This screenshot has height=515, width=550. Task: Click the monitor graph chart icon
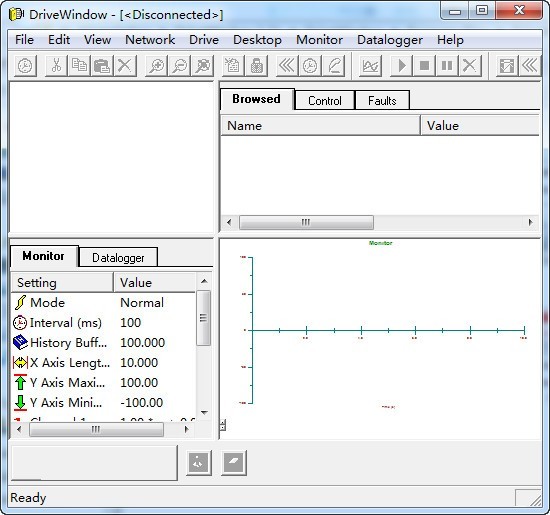point(371,66)
